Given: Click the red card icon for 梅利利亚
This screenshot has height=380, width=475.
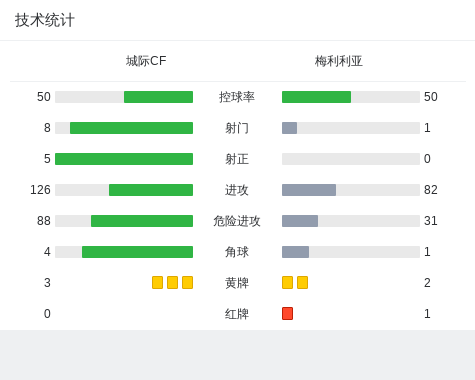Looking at the screenshot, I should click(x=287, y=314).
